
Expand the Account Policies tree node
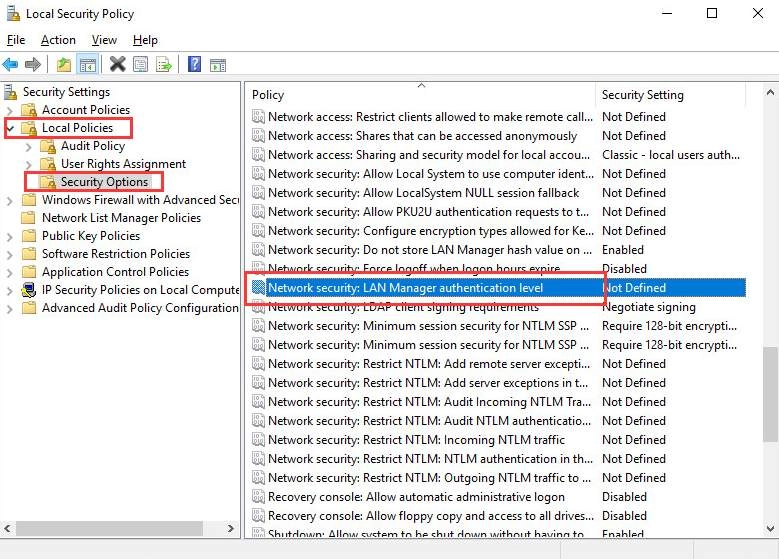coord(11,110)
